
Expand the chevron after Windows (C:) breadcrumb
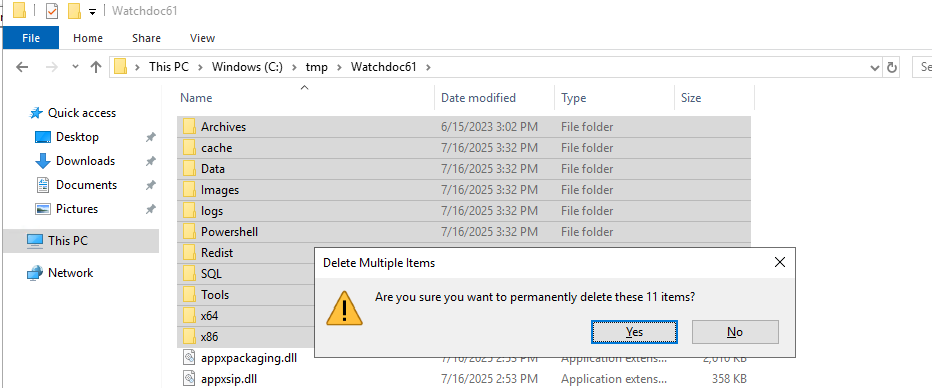point(295,67)
